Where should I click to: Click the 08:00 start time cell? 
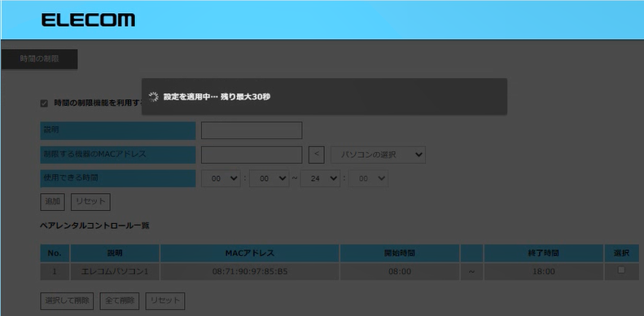click(400, 272)
